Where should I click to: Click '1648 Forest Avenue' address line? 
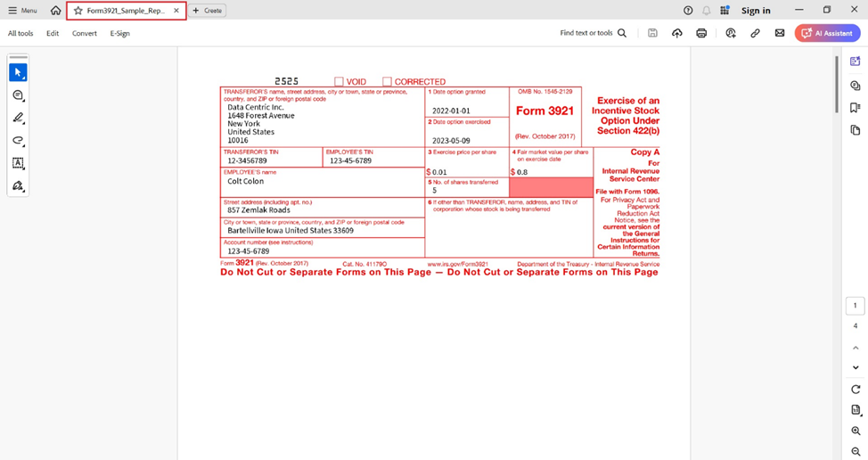pos(261,116)
